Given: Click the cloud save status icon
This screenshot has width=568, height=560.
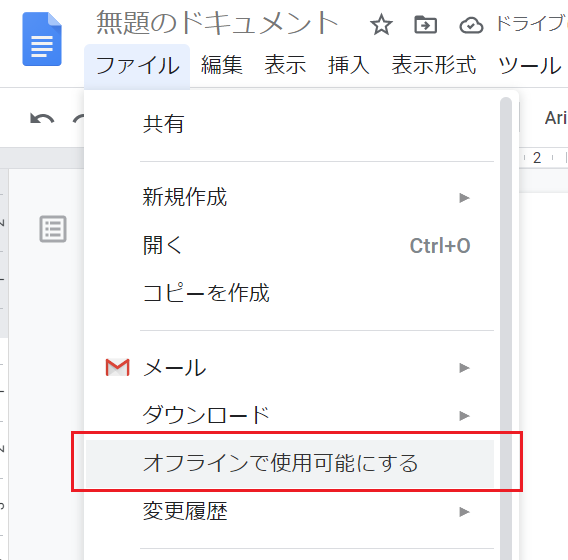Looking at the screenshot, I should (x=471, y=25).
